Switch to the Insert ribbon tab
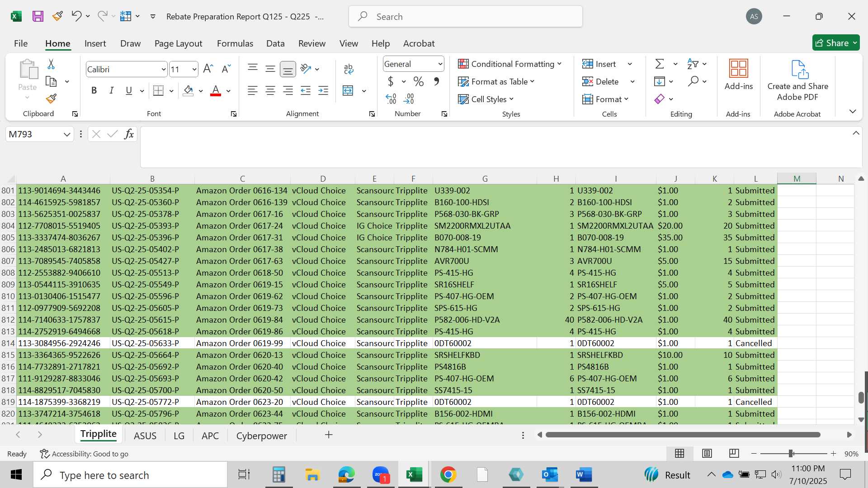The width and height of the screenshot is (868, 488). click(95, 43)
